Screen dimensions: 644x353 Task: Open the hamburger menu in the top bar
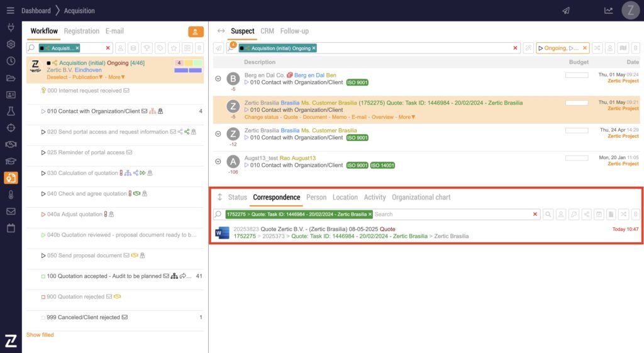10,11
